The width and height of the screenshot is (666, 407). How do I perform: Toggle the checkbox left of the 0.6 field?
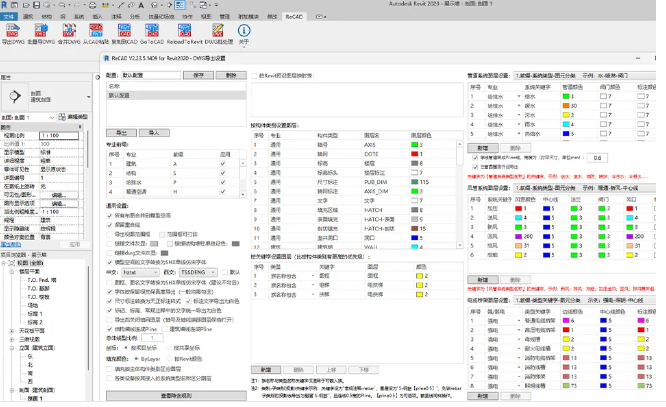475,158
